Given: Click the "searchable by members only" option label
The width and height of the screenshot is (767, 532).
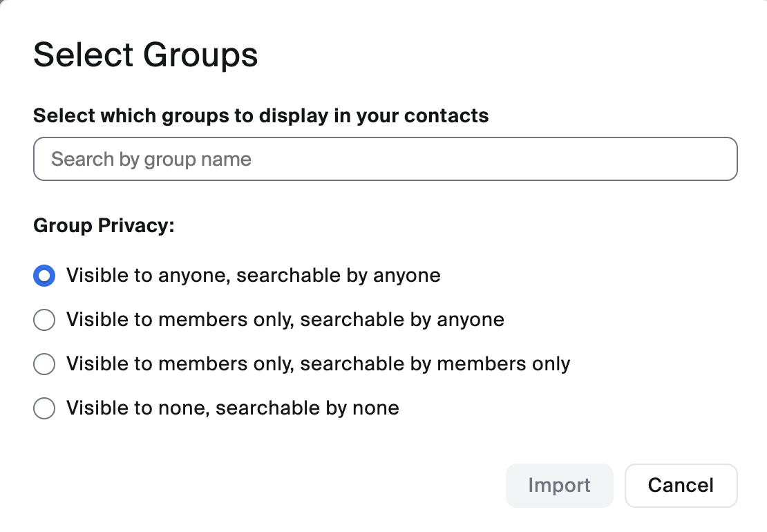Looking at the screenshot, I should coord(435,364).
